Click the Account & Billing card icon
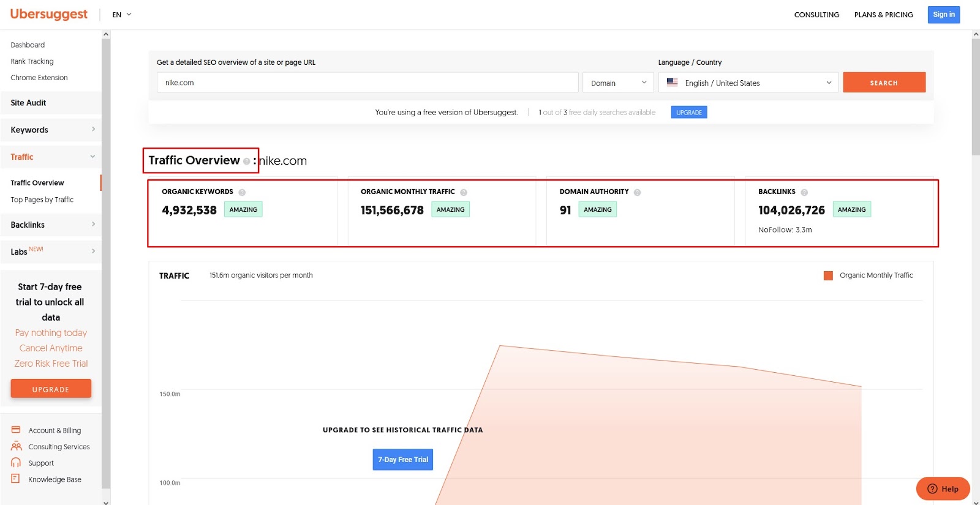980x505 pixels. [x=16, y=430]
